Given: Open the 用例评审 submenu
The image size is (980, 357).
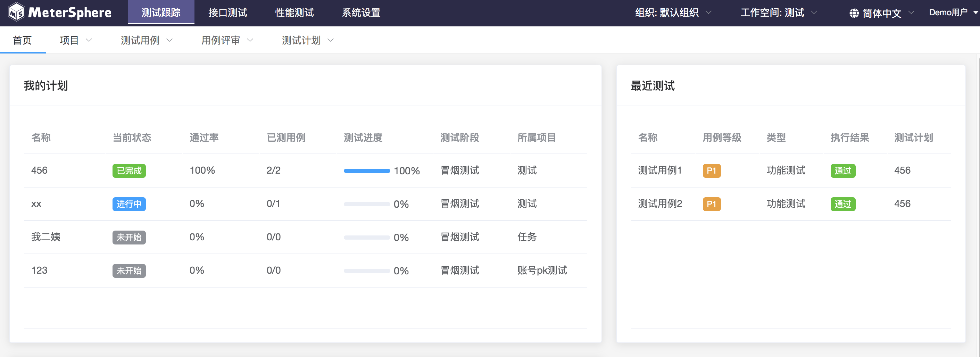Looking at the screenshot, I should coord(227,40).
